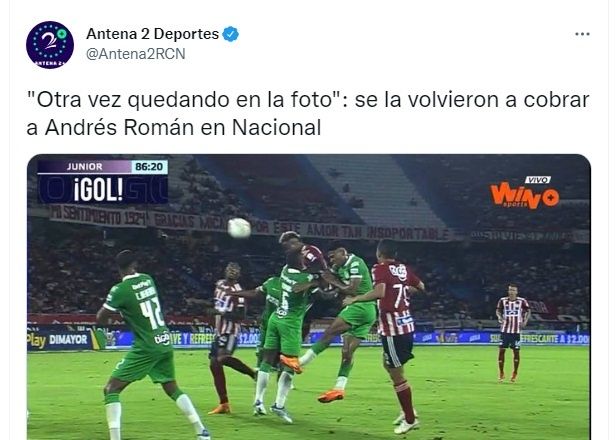The height and width of the screenshot is (440, 616).
Task: Click the tweet text about Andrés Román
Action: click(308, 114)
